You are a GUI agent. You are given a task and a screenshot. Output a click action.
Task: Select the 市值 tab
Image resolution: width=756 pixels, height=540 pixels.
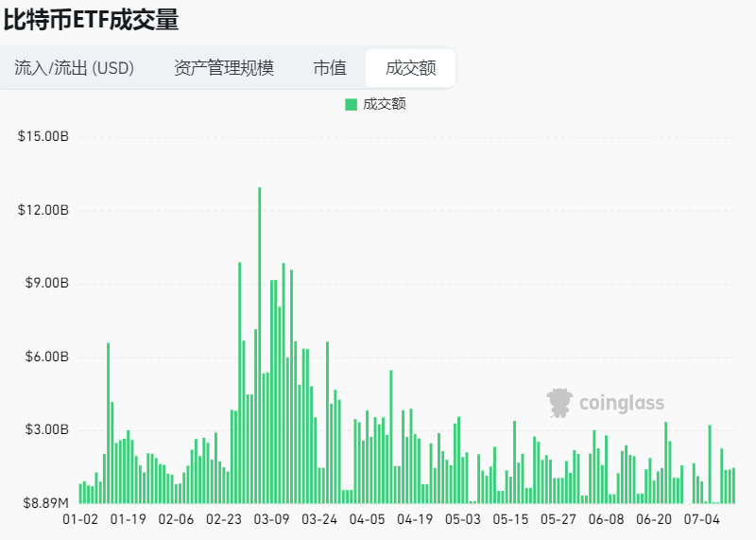coord(330,68)
